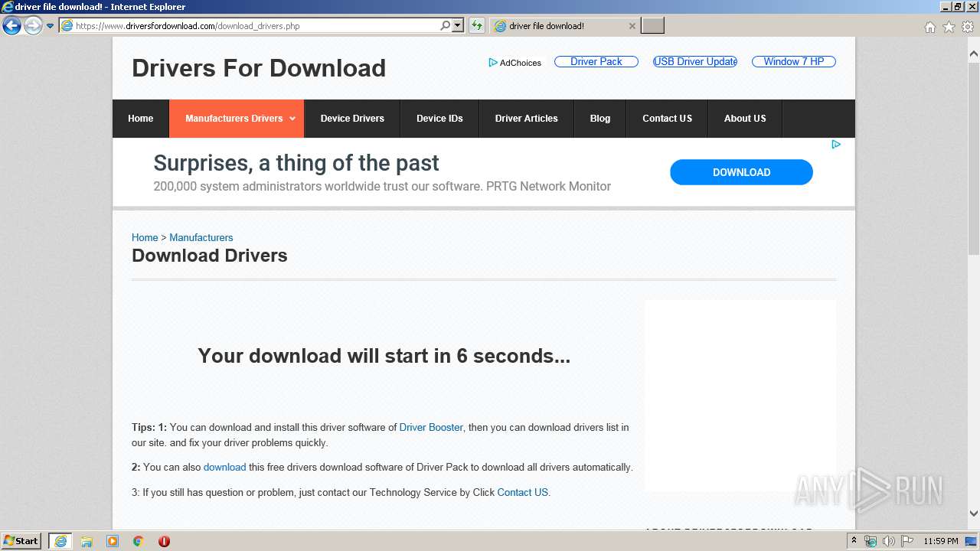Click the volume speaker tray icon

tap(889, 541)
